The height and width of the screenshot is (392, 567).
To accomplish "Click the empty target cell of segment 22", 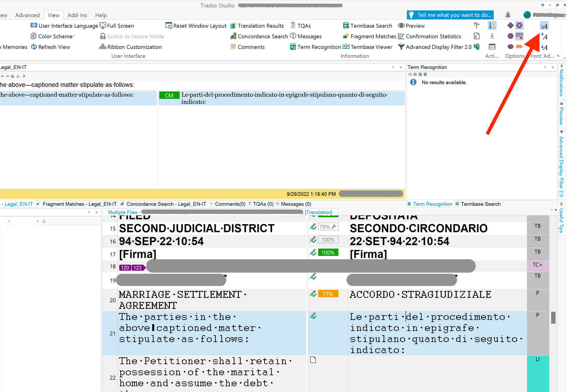I will (438, 373).
